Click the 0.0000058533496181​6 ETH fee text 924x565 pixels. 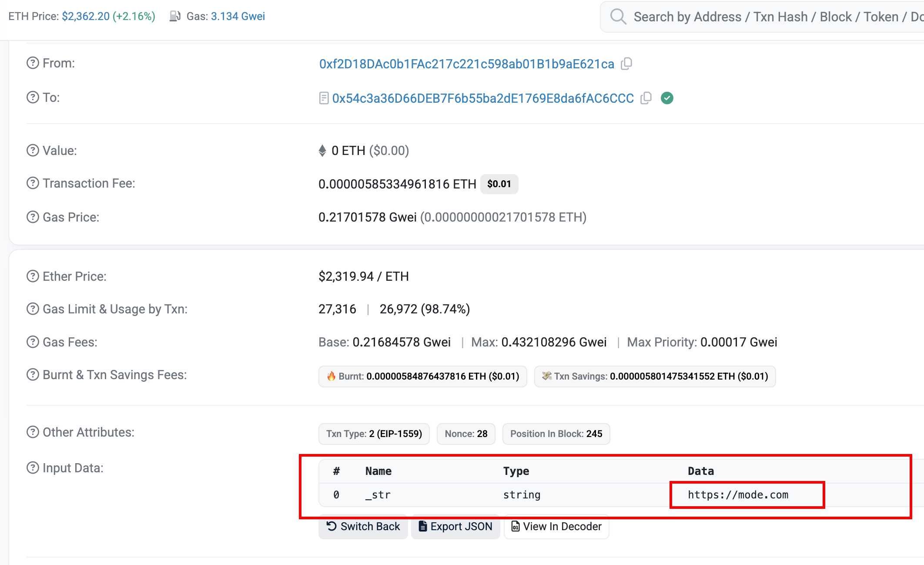point(398,184)
